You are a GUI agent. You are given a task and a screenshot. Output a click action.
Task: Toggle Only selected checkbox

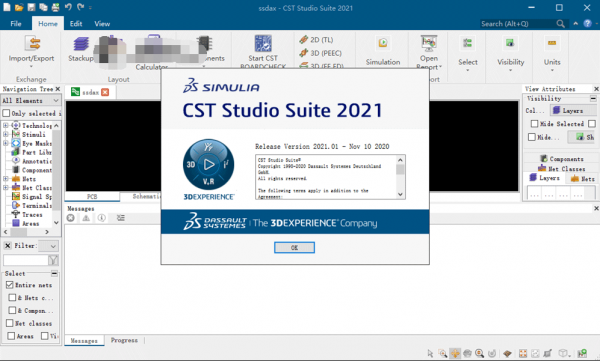pos(6,113)
